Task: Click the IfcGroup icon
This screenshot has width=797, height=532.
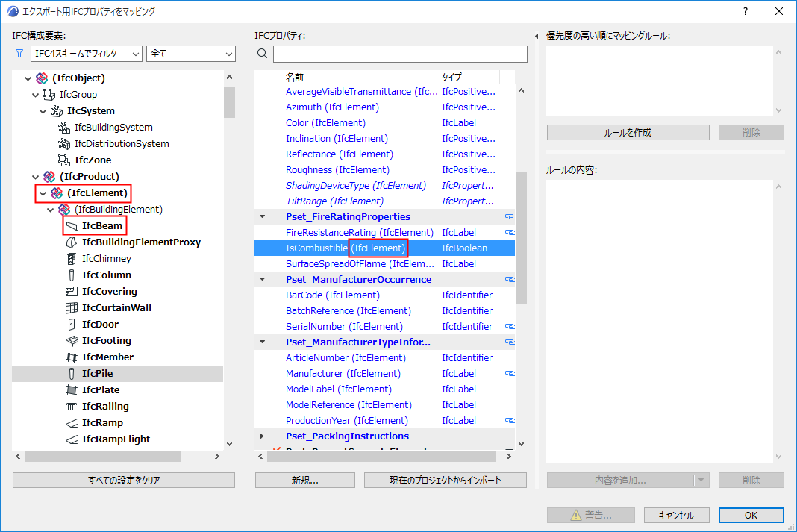Action: pos(49,95)
